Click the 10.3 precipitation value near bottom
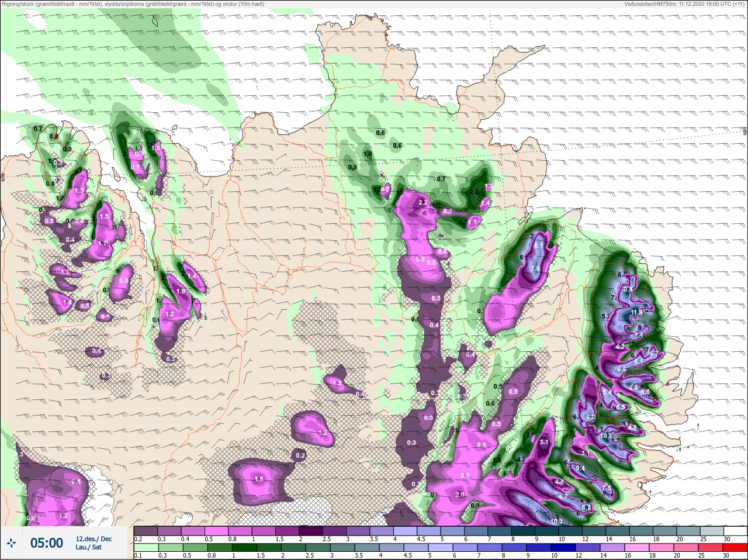Image resolution: width=748 pixels, height=560 pixels. pyautogui.click(x=556, y=521)
